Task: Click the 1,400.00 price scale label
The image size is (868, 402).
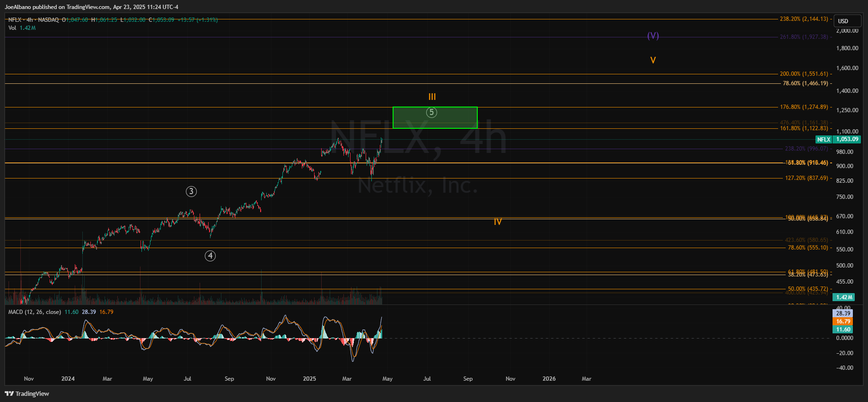Action: [847, 91]
